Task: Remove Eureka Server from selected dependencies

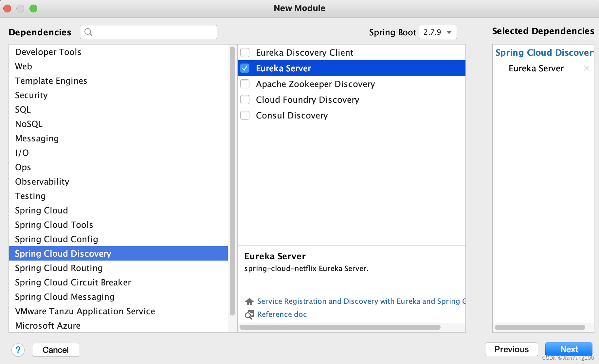Action: point(586,68)
